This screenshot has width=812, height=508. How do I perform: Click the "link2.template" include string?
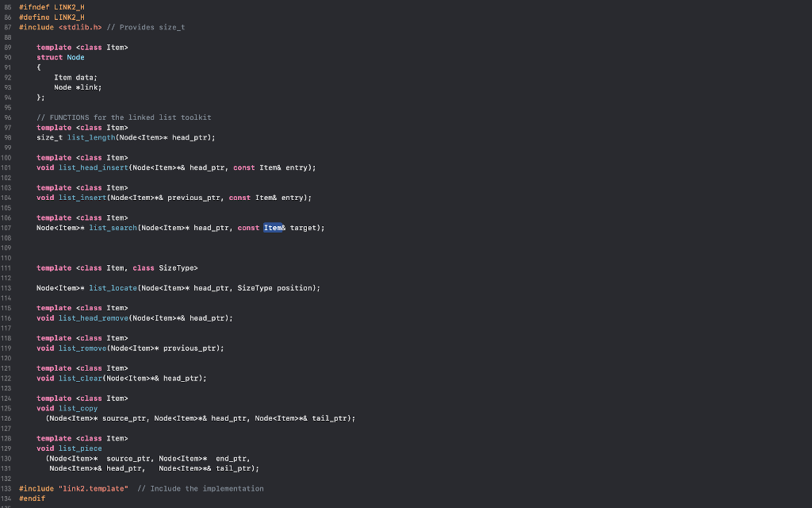(94, 489)
